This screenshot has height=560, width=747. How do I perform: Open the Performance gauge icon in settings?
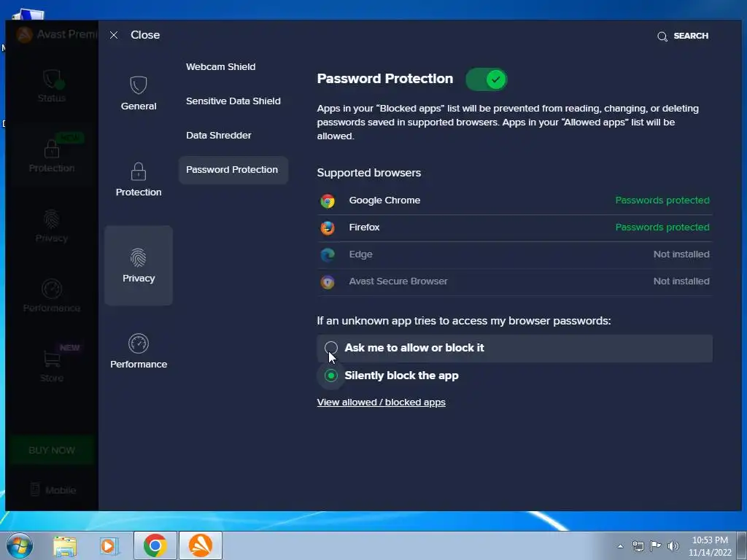138,343
